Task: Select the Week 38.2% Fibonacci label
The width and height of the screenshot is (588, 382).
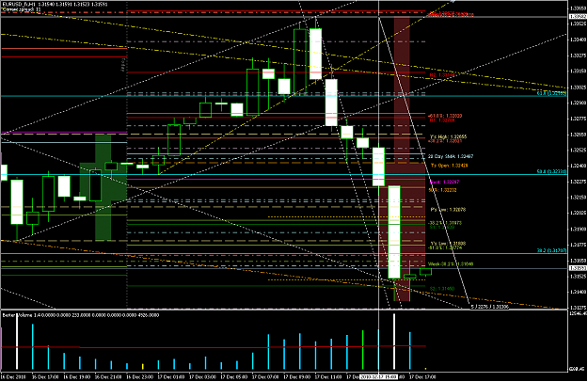Action: coord(451,264)
